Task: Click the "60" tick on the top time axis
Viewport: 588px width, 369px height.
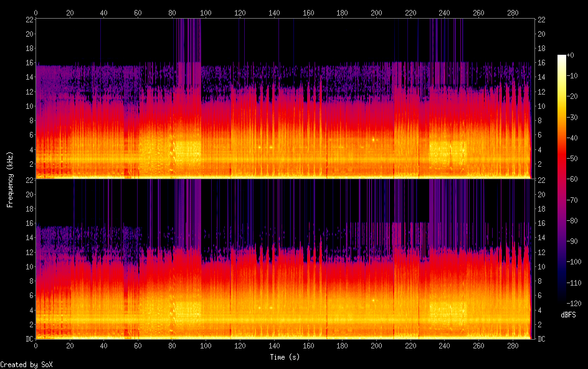Action: (138, 12)
